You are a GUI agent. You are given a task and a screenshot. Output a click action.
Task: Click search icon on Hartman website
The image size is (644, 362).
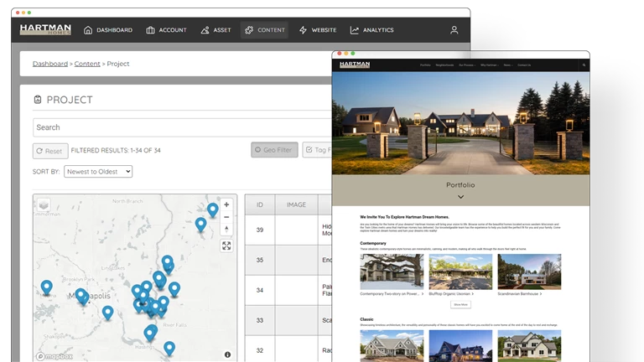tap(584, 65)
